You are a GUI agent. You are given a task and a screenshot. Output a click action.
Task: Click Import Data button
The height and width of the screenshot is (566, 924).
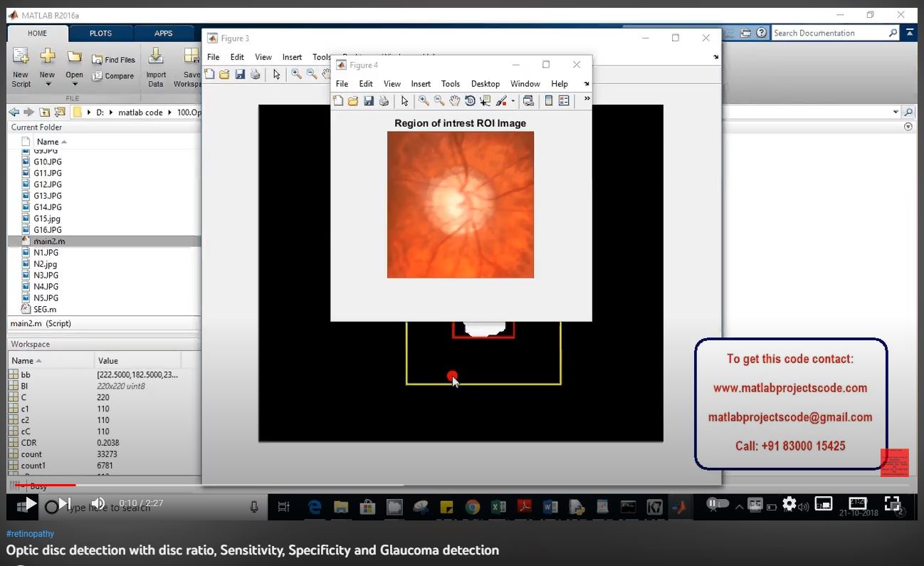pos(156,68)
